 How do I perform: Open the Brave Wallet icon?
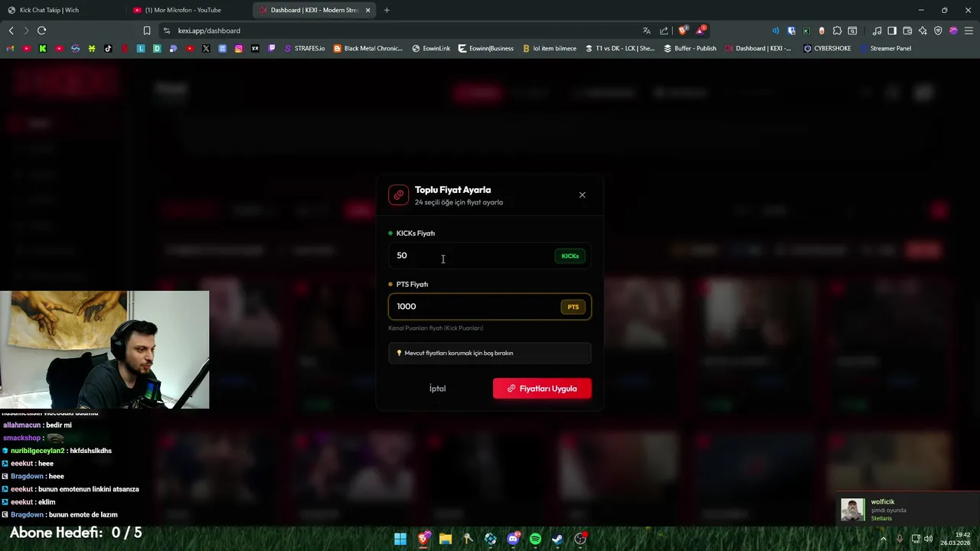907,31
